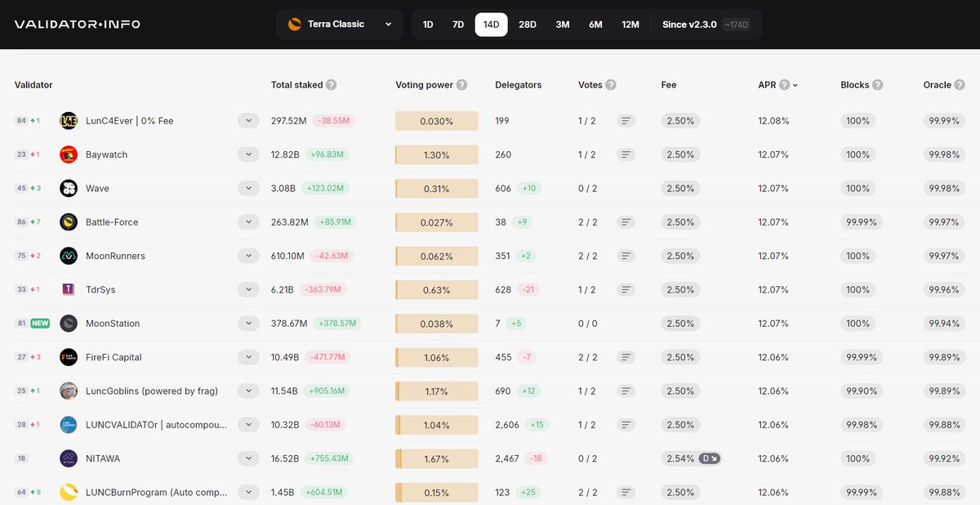Click the TdrSys validator logo
This screenshot has width=980, height=505.
click(x=69, y=290)
